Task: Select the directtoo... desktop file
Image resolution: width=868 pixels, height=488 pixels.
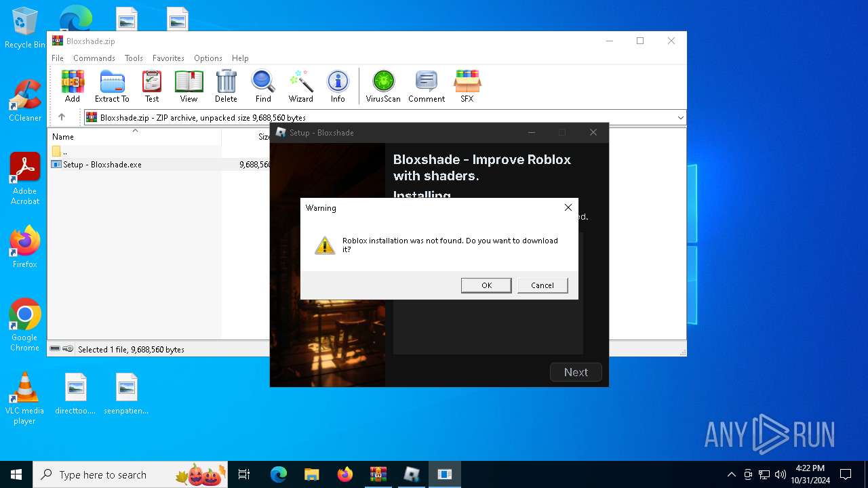Action: pos(75,394)
